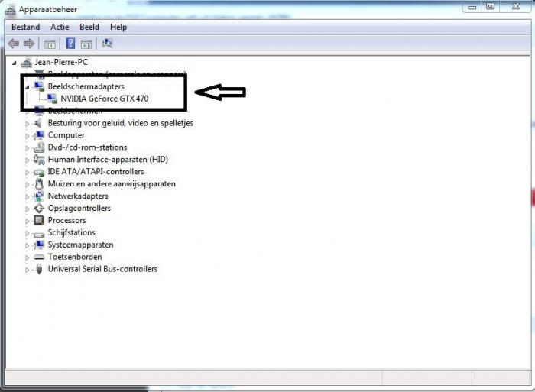This screenshot has height=392, width=535.
Task: Expand the Systeemapparaten node
Action: pyautogui.click(x=28, y=245)
